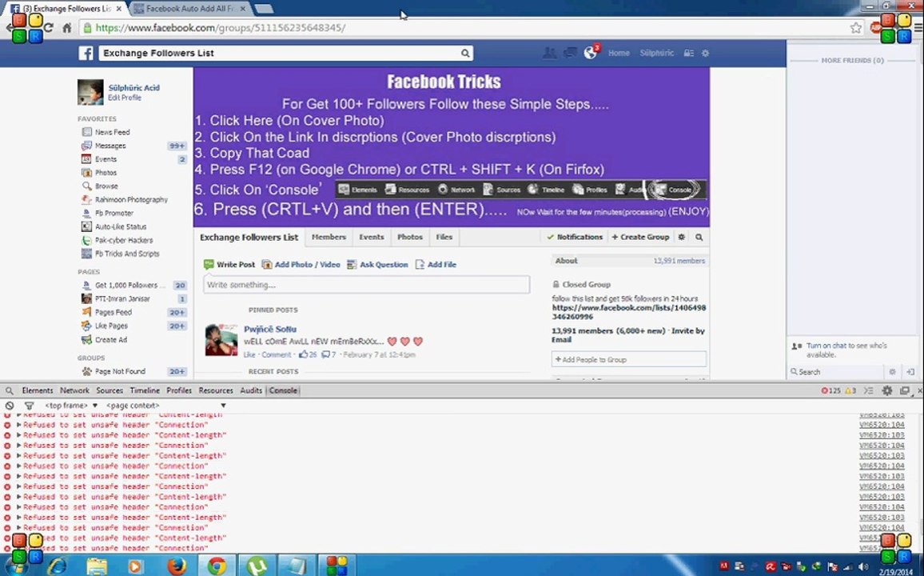Image resolution: width=924 pixels, height=576 pixels.
Task: Click the yellow warning count 3
Action: (850, 390)
